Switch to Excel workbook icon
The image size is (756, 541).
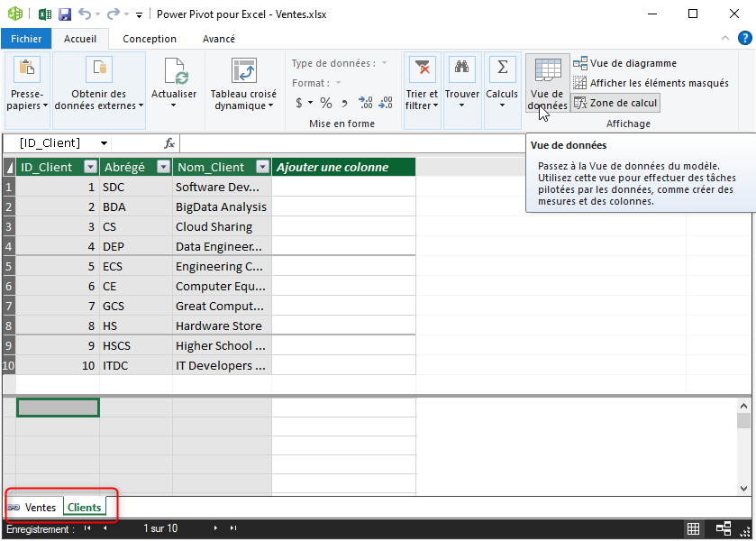(x=45, y=14)
